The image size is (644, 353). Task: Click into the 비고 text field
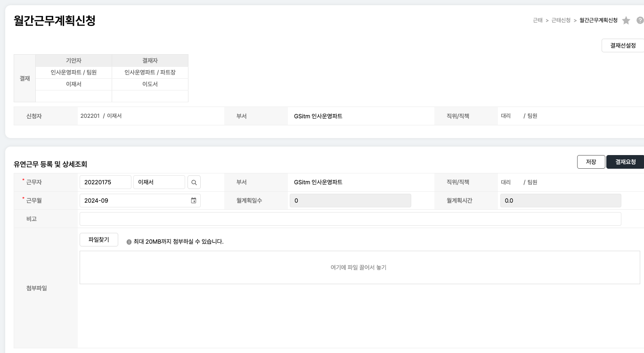350,219
